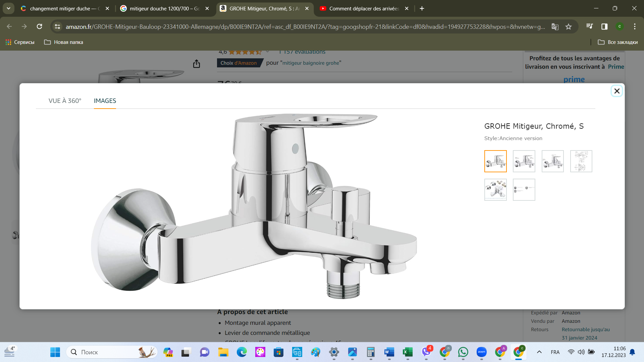Open the Новая папка bookmarks folder
644x362 pixels.
tap(64, 42)
